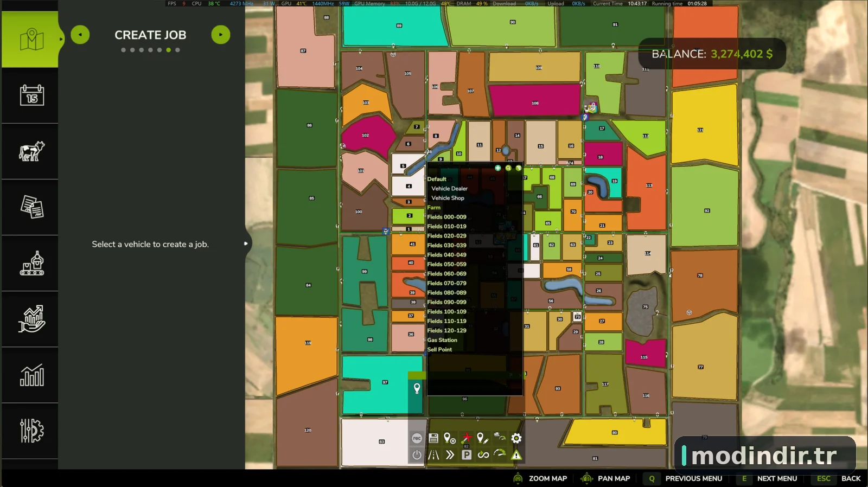This screenshot has height=487, width=868.
Task: Click the PREVIOUS MENU button
Action: coord(684,478)
